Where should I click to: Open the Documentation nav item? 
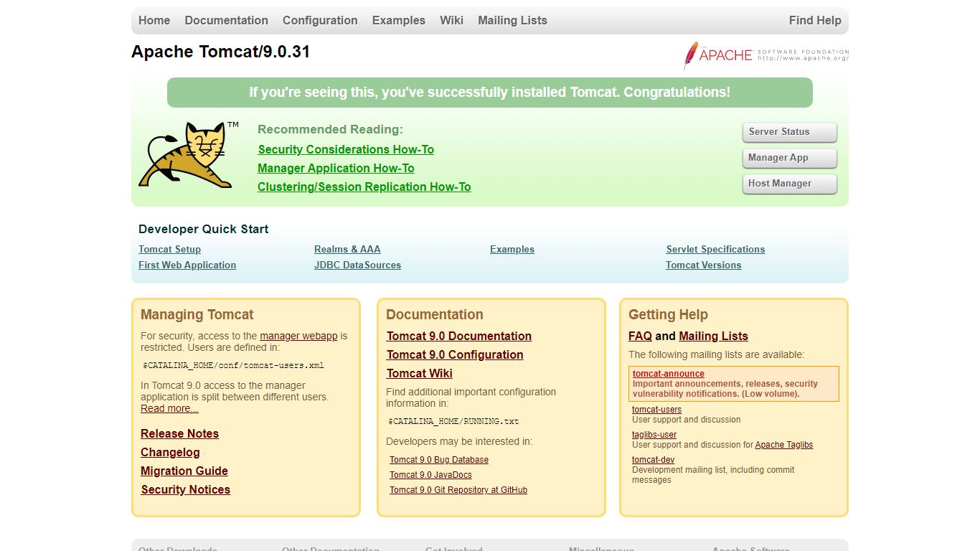coord(226,20)
